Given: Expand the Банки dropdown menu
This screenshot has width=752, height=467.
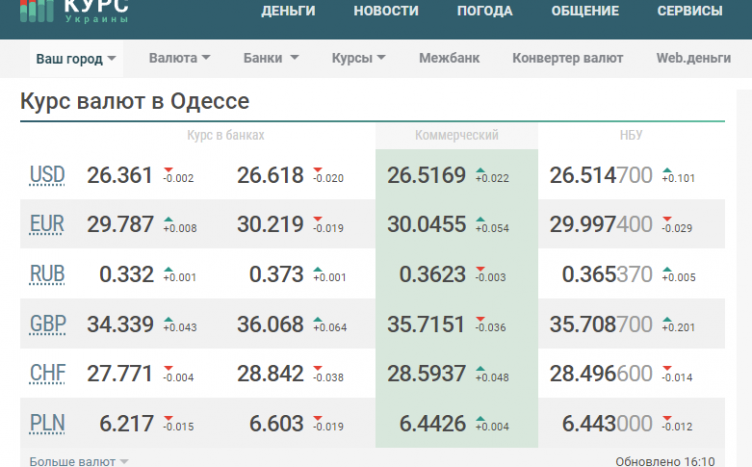Looking at the screenshot, I should [x=270, y=58].
